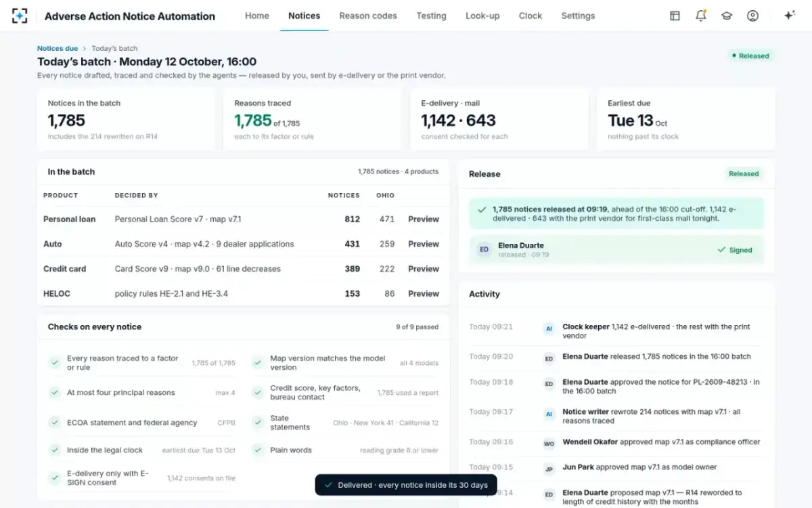812x508 pixels.
Task: Click 'Auto Score v4 · map v4.2' cell
Action: tap(204, 244)
